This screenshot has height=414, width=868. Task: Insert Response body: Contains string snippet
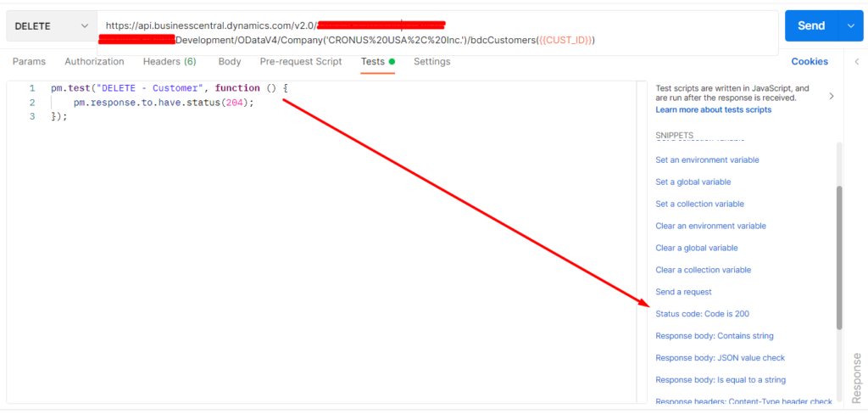715,336
